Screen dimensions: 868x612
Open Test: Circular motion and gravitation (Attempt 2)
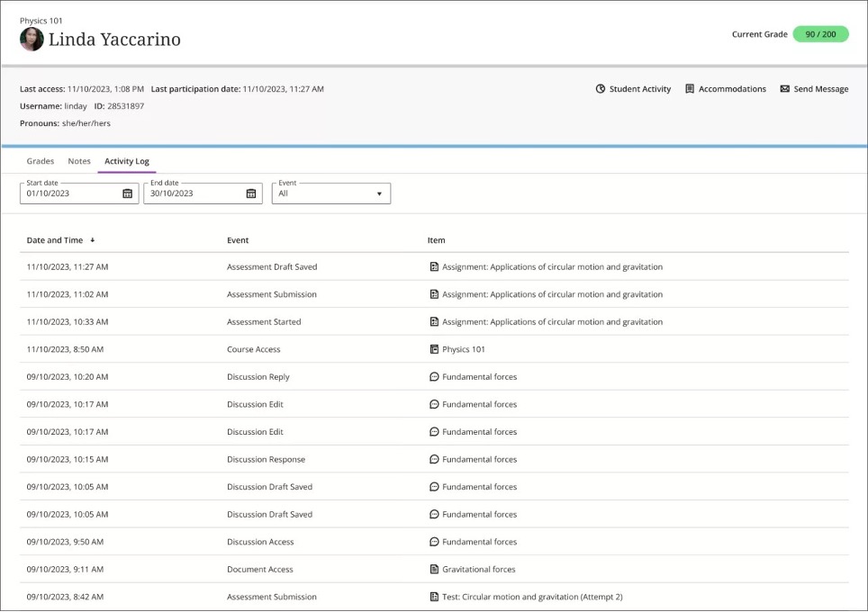pyautogui.click(x=532, y=597)
